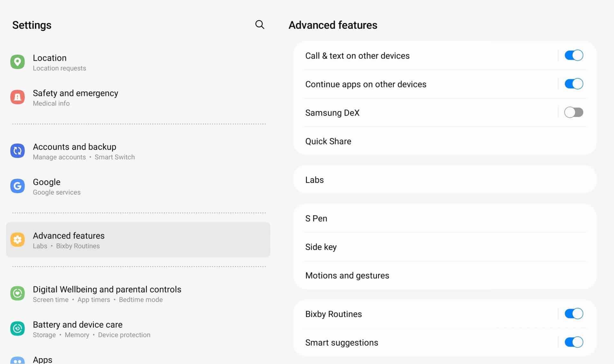Click the Advanced features gear icon

(18, 239)
